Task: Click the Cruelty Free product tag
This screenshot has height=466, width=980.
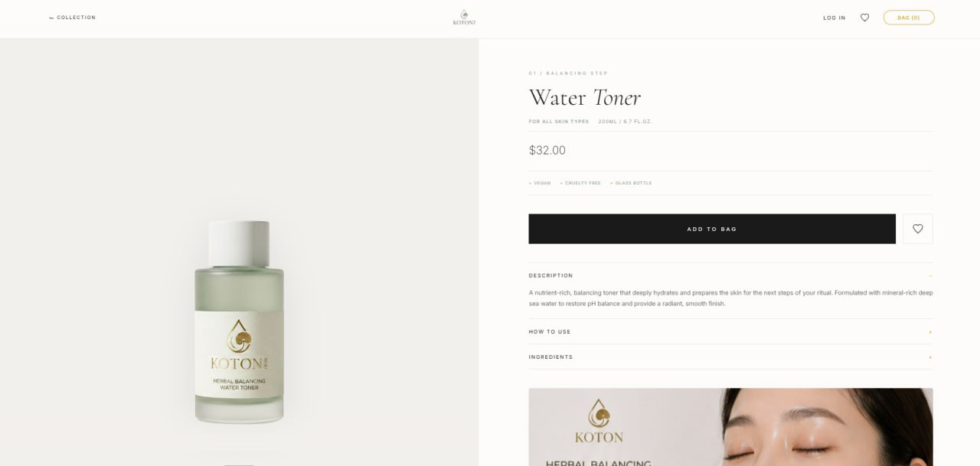Action: 580,184
